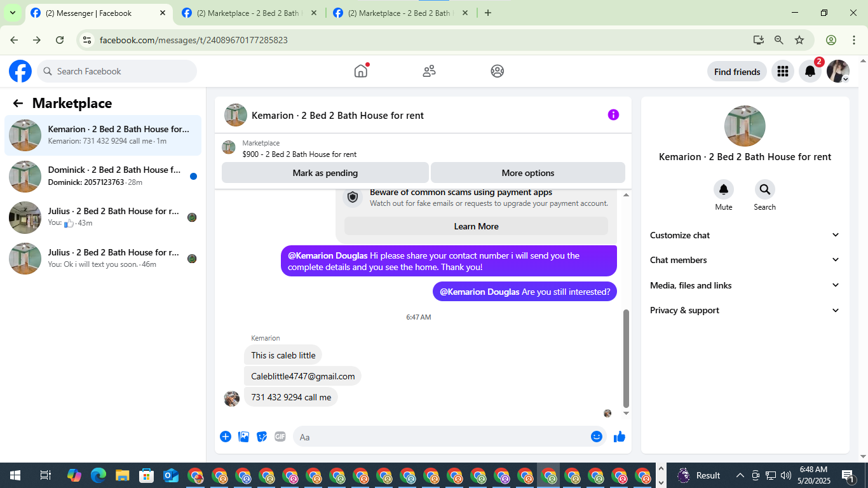Open listing thumbnail in right panel
This screenshot has width=868, height=488.
tap(745, 126)
